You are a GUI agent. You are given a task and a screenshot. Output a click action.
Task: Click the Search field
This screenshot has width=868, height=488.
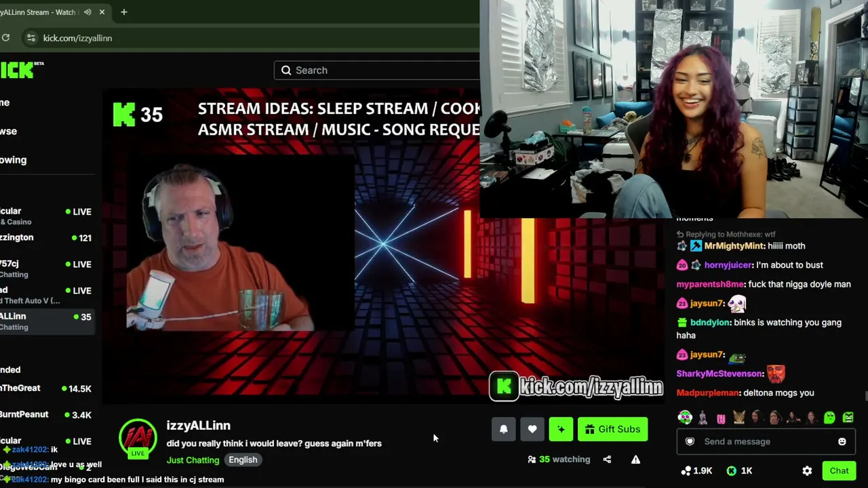coord(377,70)
